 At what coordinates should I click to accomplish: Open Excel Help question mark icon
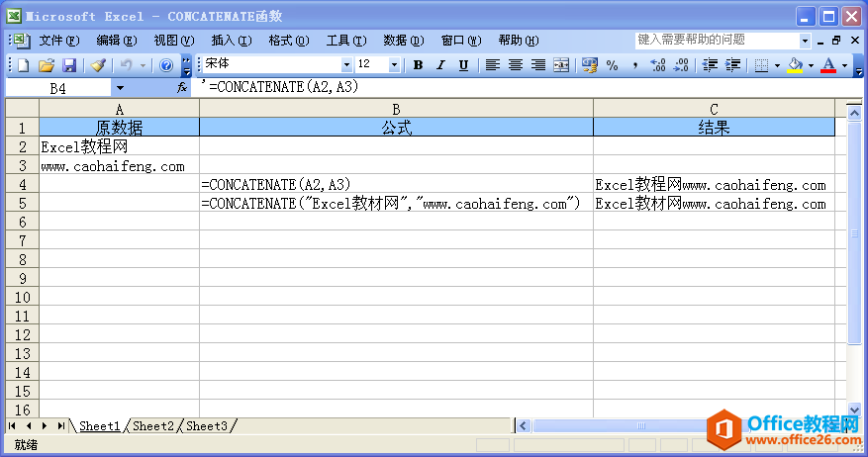(165, 65)
